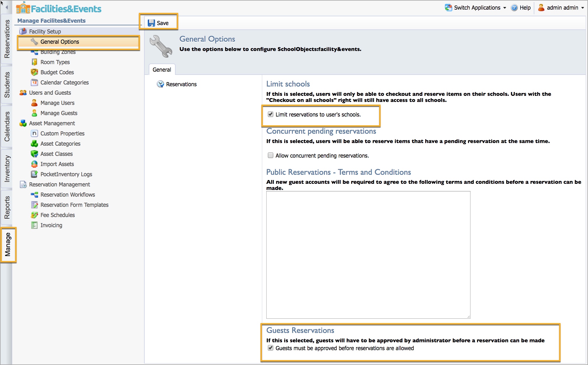Viewport: 588px width, 365px height.
Task: Open Import Assets page
Action: tap(57, 164)
